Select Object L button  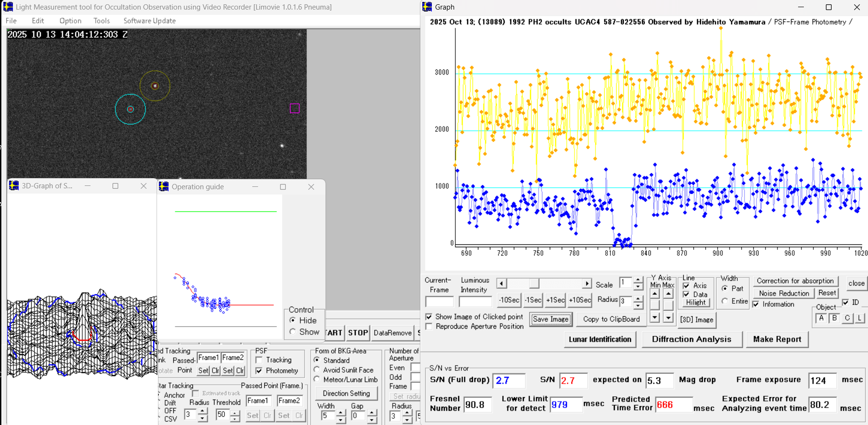coord(860,318)
